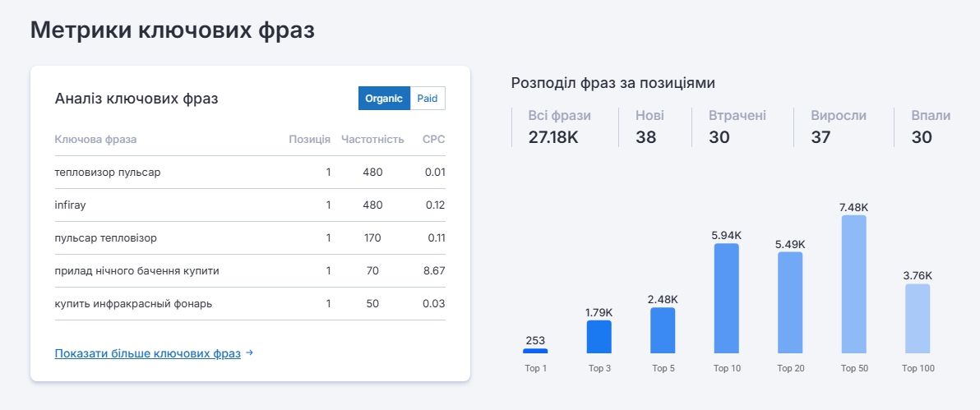Click the Top 3 bar showing 1.79K

599,337
